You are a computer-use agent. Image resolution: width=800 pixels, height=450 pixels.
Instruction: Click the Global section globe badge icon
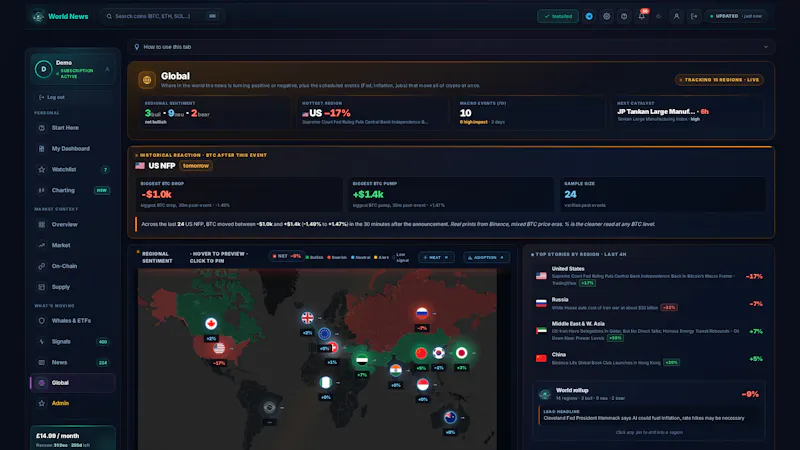click(147, 80)
